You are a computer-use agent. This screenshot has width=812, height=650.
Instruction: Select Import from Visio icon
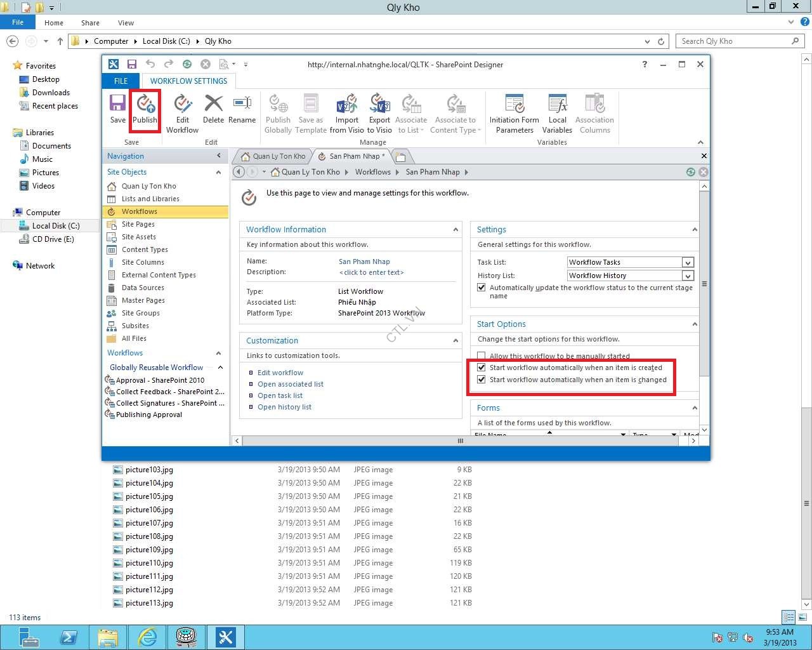(347, 113)
